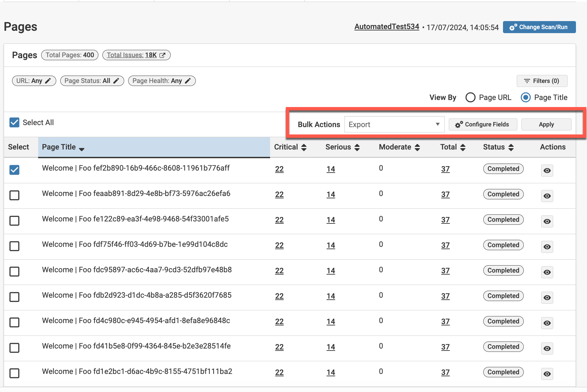The height and width of the screenshot is (392, 587).
Task: Open external link icon beside Total Issues
Action: tap(162, 55)
